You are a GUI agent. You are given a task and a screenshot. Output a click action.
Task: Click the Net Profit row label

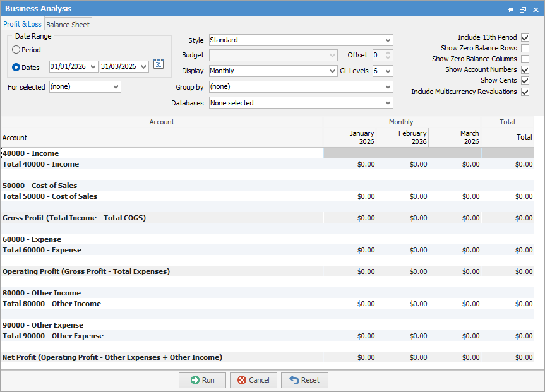tap(112, 357)
